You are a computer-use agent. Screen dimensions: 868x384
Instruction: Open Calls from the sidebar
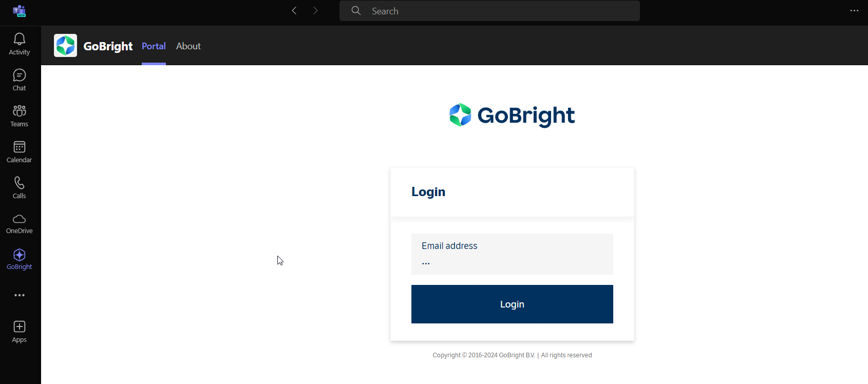20,188
